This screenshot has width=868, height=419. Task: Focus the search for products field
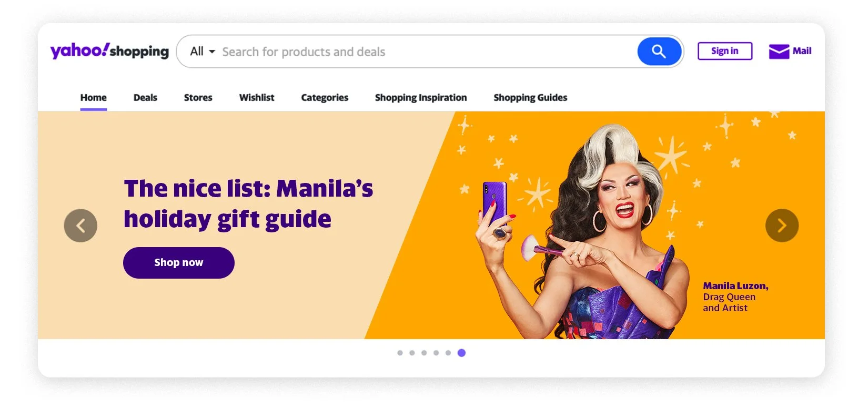(x=426, y=52)
